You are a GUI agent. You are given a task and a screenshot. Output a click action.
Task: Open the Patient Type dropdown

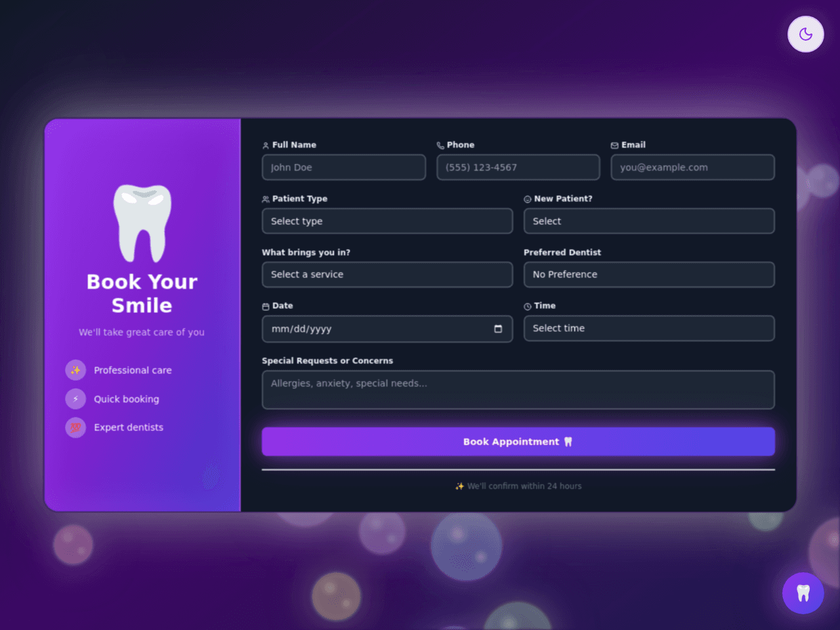click(x=387, y=221)
